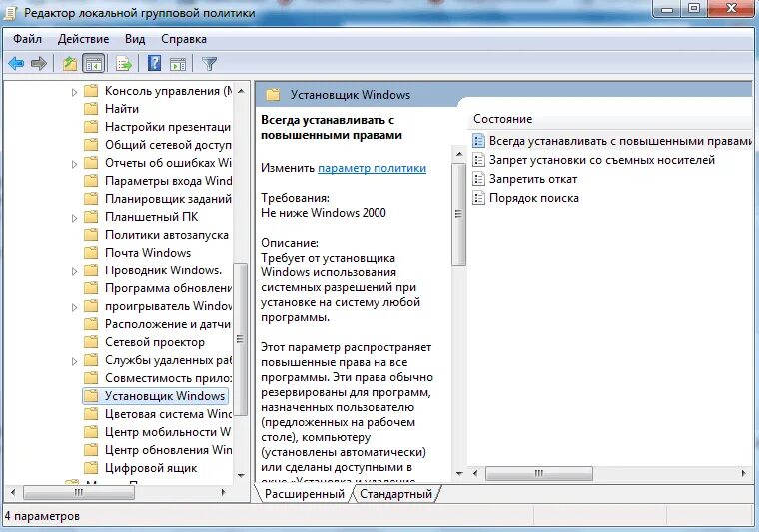Click the tree pane scroll-right arrow
Image resolution: width=759 pixels, height=532 pixels.
223,492
